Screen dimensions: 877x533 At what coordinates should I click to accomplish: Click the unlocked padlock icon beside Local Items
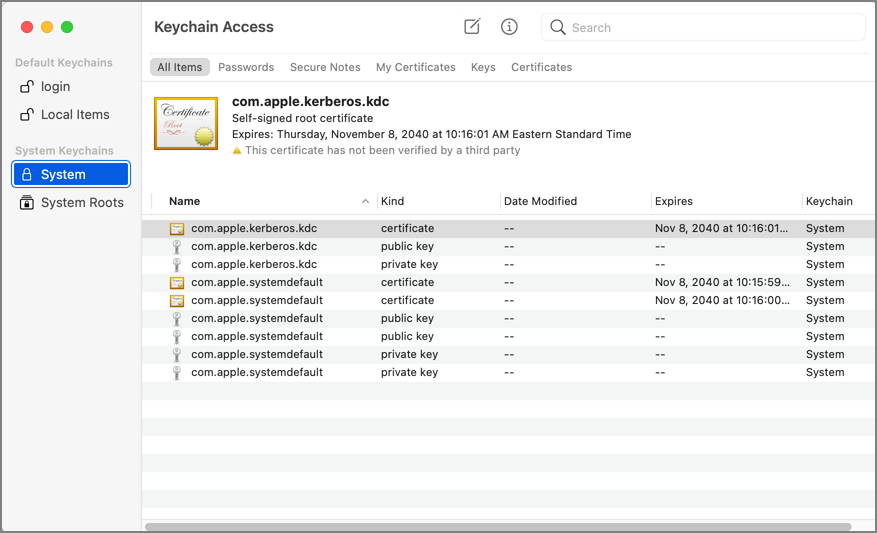pyautogui.click(x=27, y=114)
